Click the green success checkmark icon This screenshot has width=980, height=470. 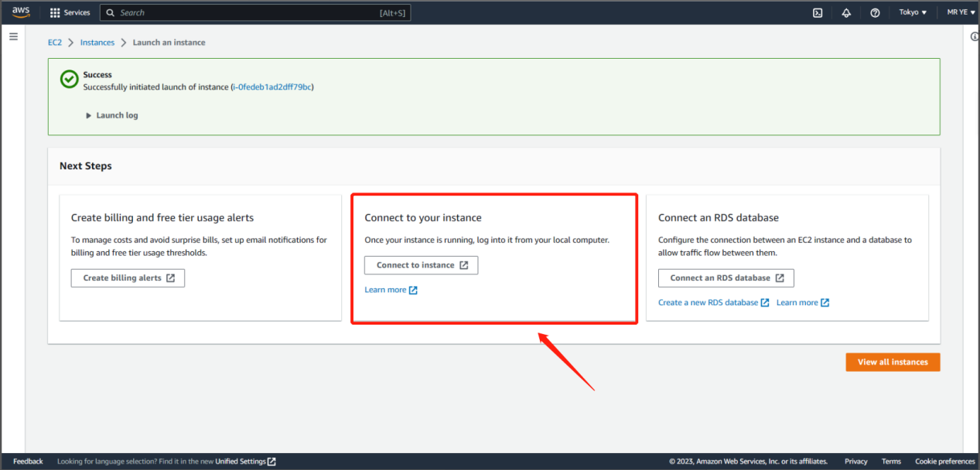pos(70,80)
